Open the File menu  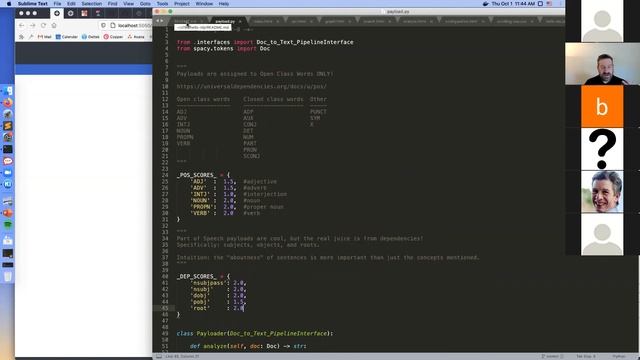[57, 4]
